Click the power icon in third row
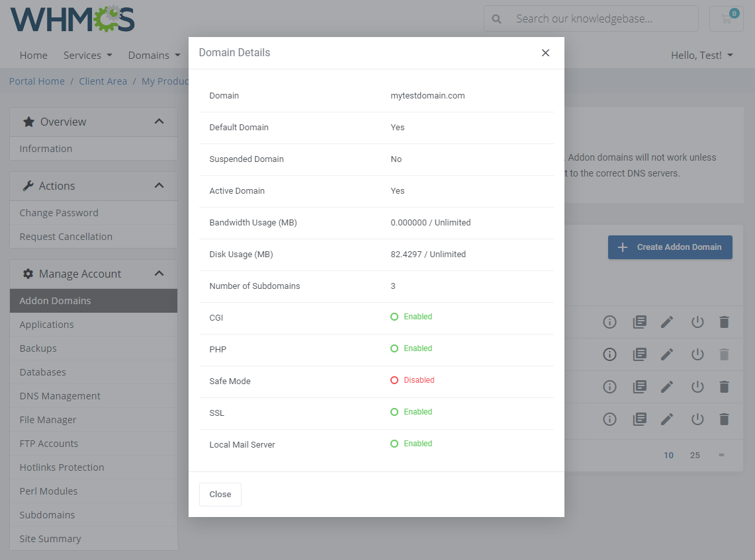 pyautogui.click(x=697, y=387)
